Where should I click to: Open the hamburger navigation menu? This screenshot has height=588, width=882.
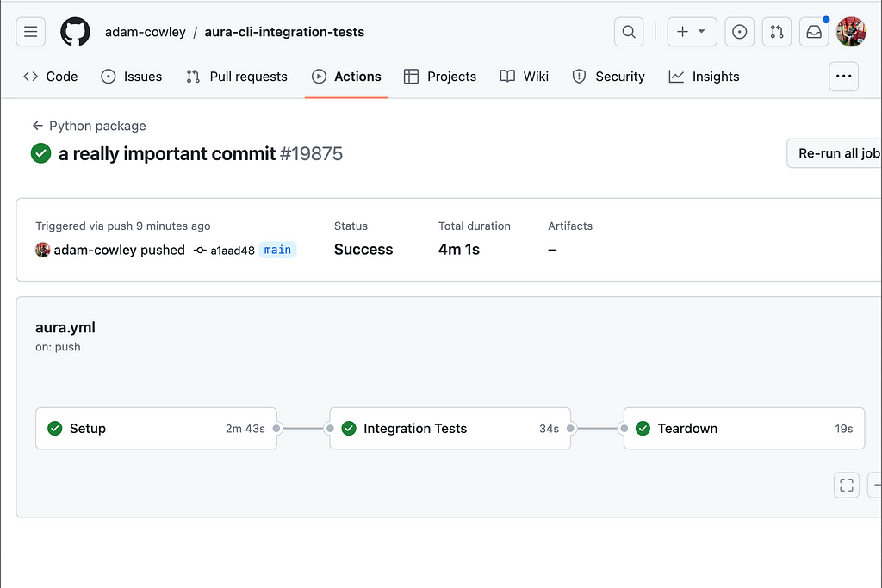click(x=30, y=32)
